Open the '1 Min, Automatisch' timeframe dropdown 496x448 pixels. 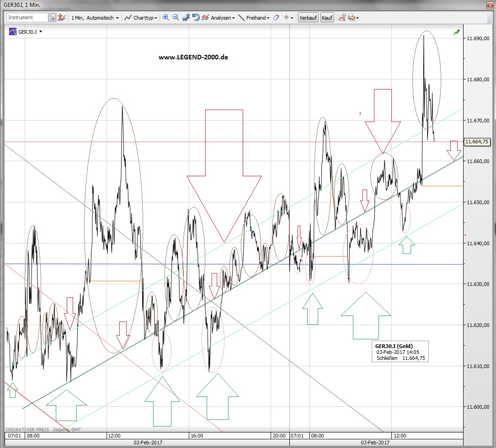point(95,18)
